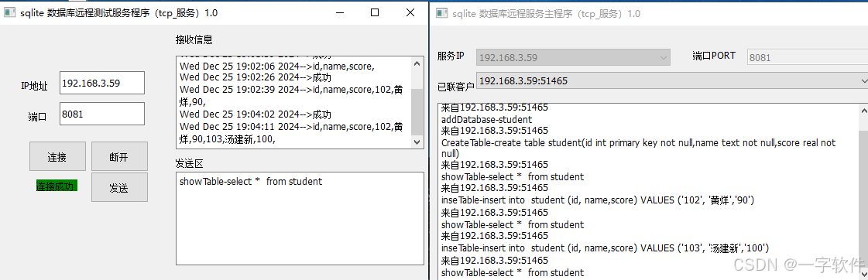
Task: Click the 连接 button
Action: pos(57,156)
